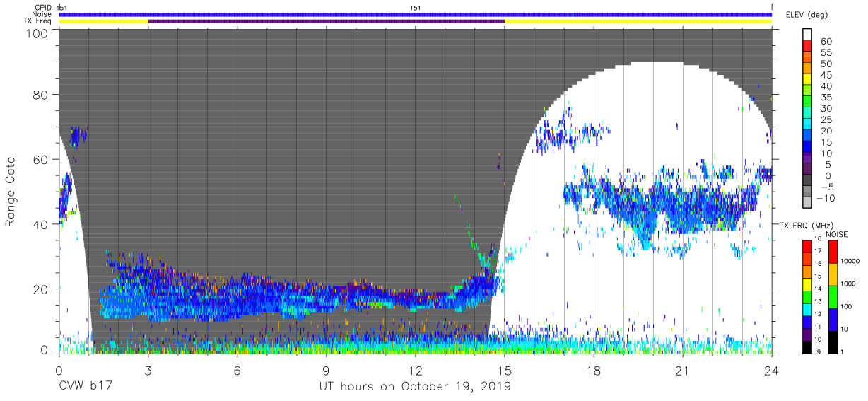Click the 3 tick on UT hours axis
Screen dimensions: 868x401
point(148,371)
